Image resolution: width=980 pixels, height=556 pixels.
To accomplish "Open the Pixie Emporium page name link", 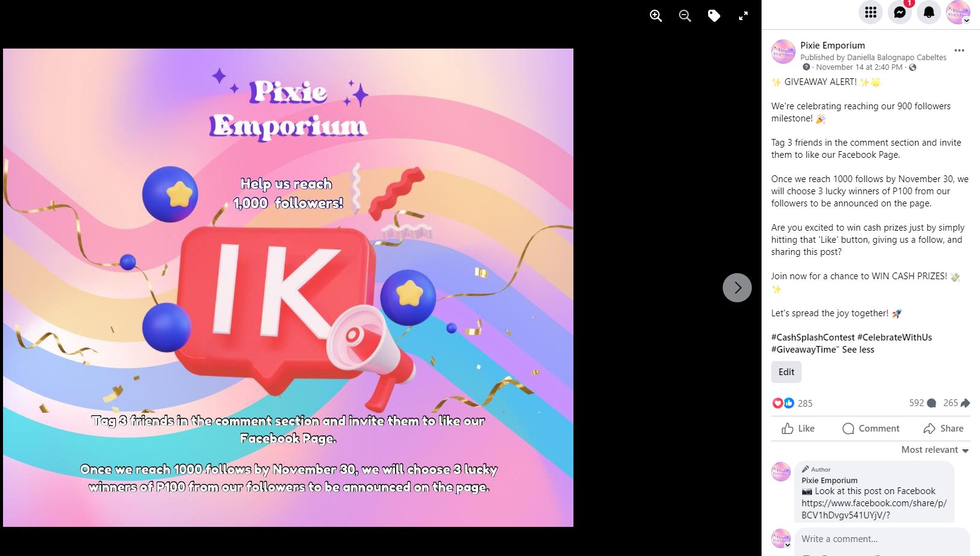I will click(x=833, y=45).
